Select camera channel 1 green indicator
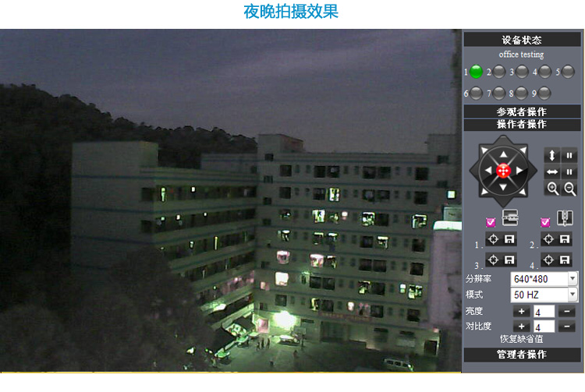585x392 pixels. pyautogui.click(x=476, y=72)
